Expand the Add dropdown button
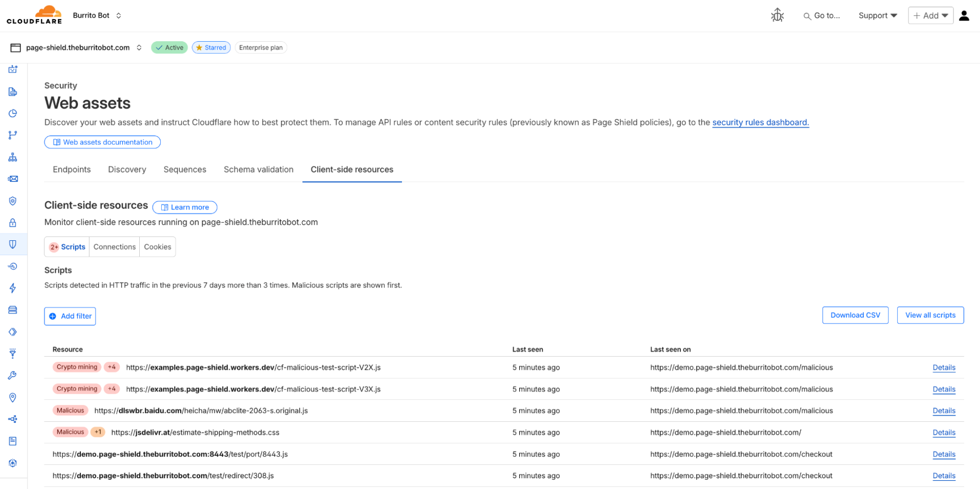 [930, 16]
